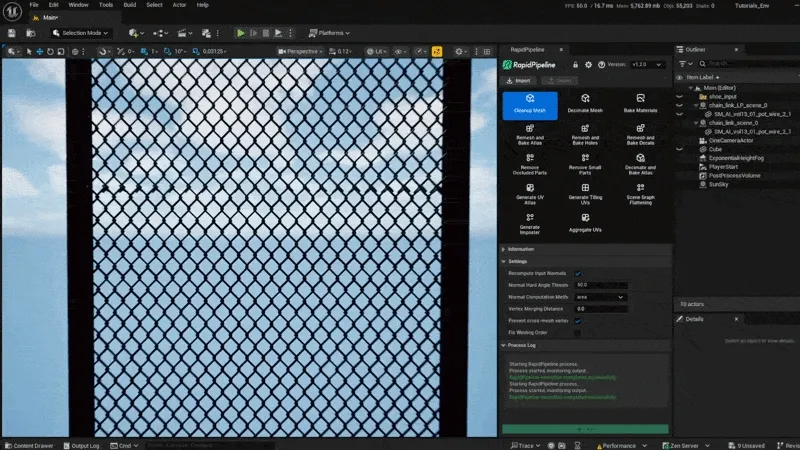Click the Import button
This screenshot has width=800, height=450.
(518, 81)
